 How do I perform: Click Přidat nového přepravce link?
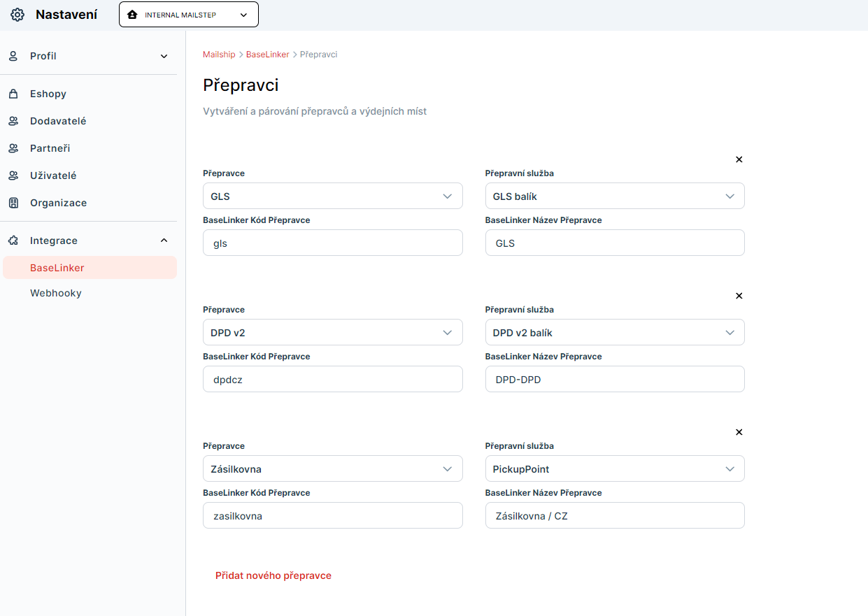click(273, 575)
